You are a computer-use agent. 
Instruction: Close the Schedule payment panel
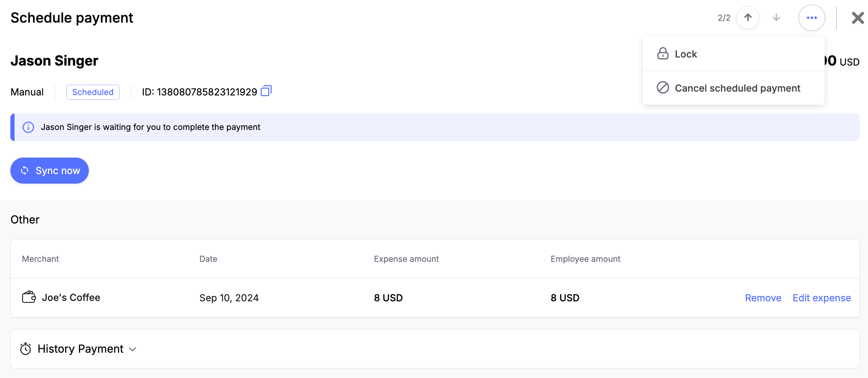(857, 18)
